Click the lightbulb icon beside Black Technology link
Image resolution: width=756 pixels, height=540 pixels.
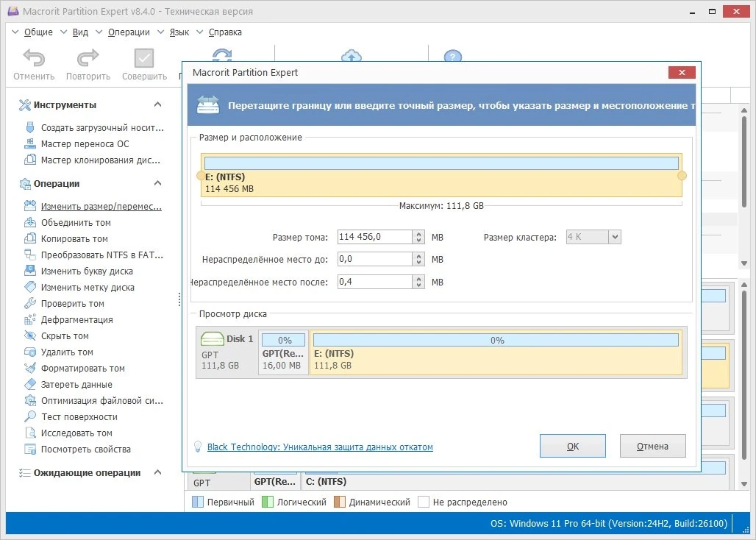pyautogui.click(x=198, y=447)
